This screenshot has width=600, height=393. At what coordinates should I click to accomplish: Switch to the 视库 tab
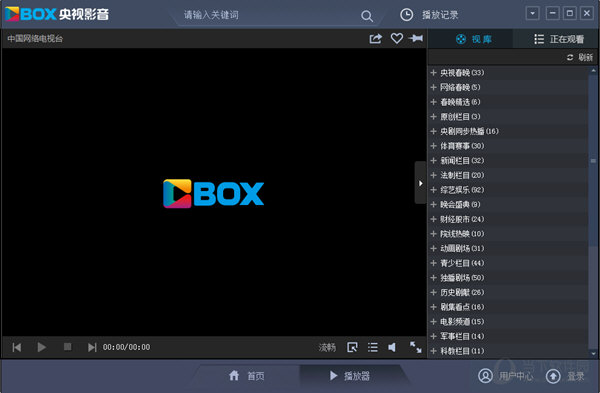pyautogui.click(x=470, y=39)
